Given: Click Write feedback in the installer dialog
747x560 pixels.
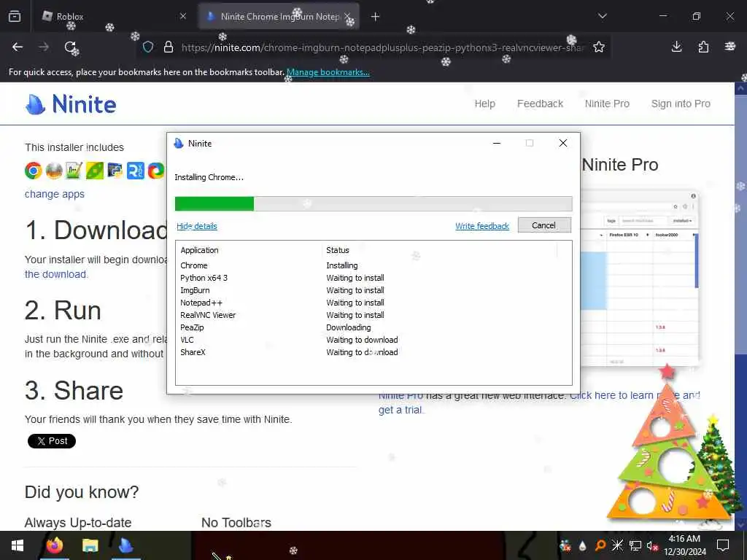Looking at the screenshot, I should (x=482, y=226).
